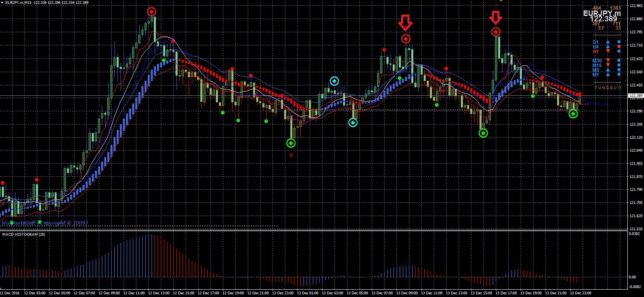The height and width of the screenshot is (297, 644).
Task: Select the upper cyan circle marker
Action: [x=334, y=81]
